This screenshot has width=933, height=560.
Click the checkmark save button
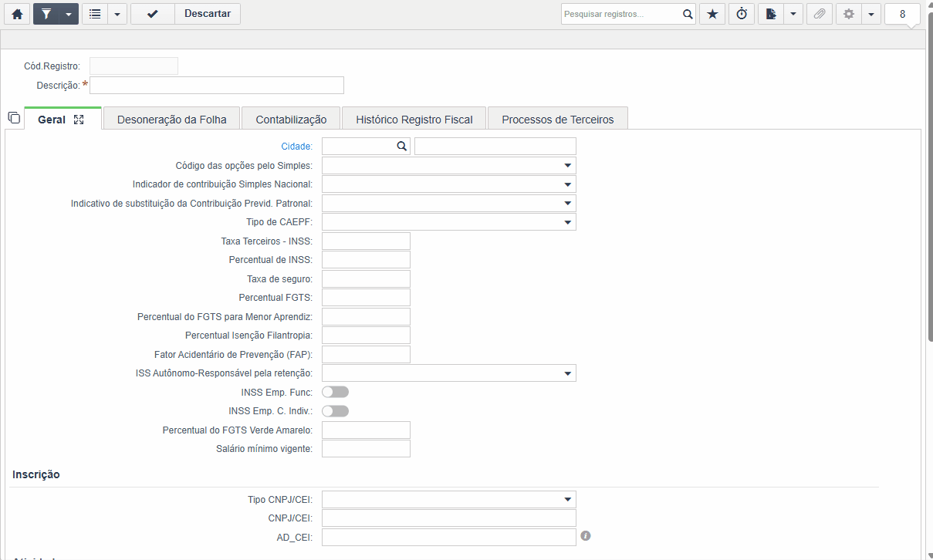click(153, 14)
